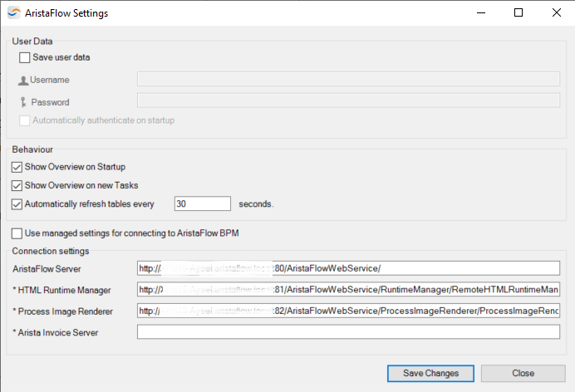
Task: Click the HTML Runtime Manager URL field
Action: 348,289
